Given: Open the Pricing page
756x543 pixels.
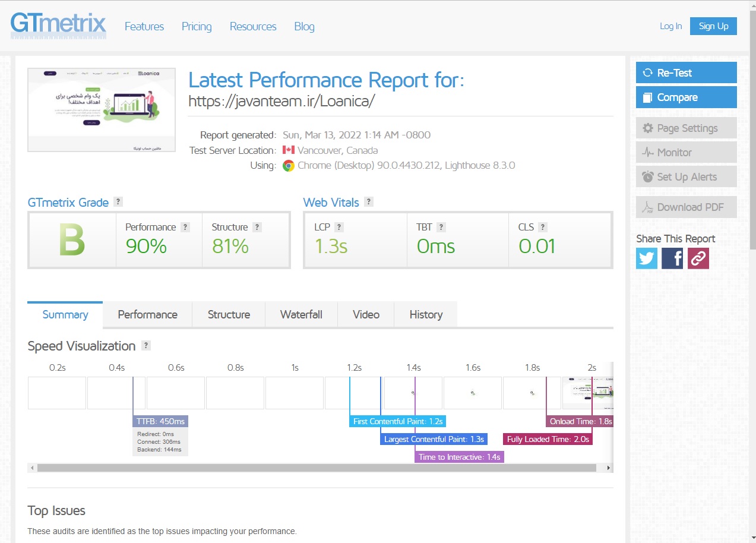Looking at the screenshot, I should pyautogui.click(x=197, y=26).
